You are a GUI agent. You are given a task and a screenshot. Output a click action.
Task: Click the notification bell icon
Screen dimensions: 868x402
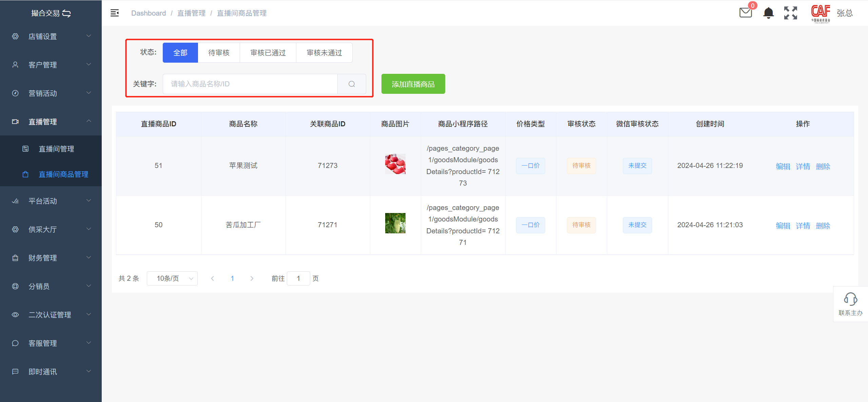(768, 13)
